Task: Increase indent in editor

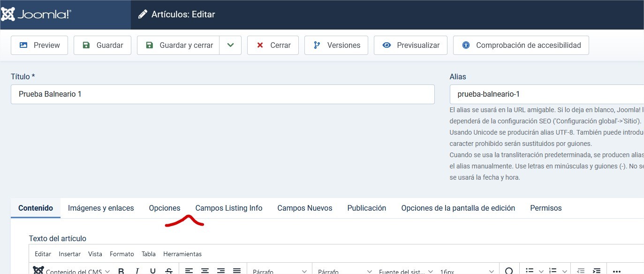Action: [x=597, y=271]
